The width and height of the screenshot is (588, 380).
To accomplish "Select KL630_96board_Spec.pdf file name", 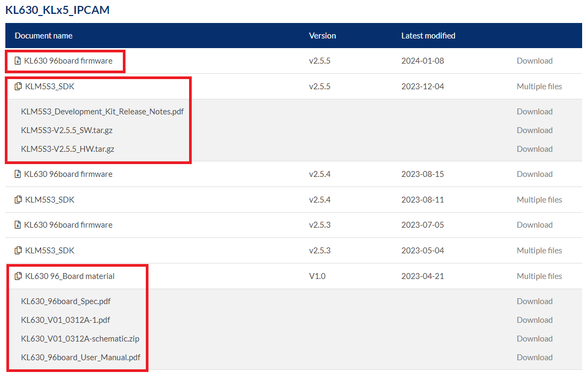I will pyautogui.click(x=66, y=301).
